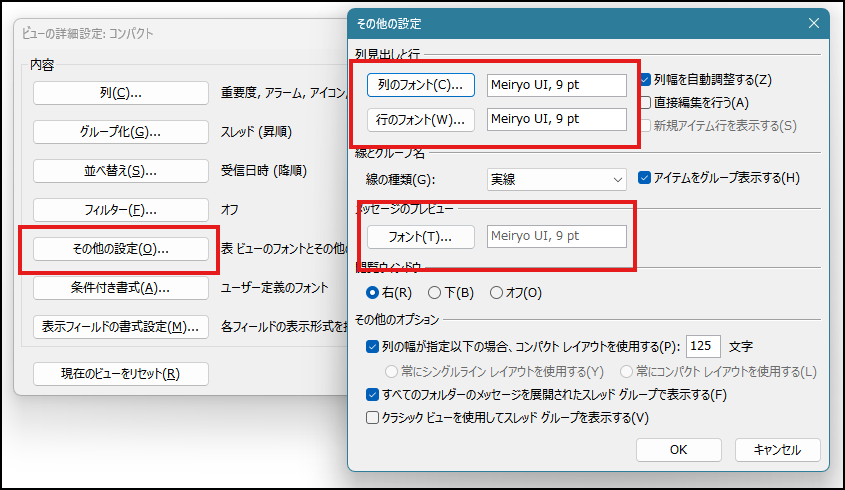Click the message preview font field
The image size is (845, 490).
click(x=557, y=236)
